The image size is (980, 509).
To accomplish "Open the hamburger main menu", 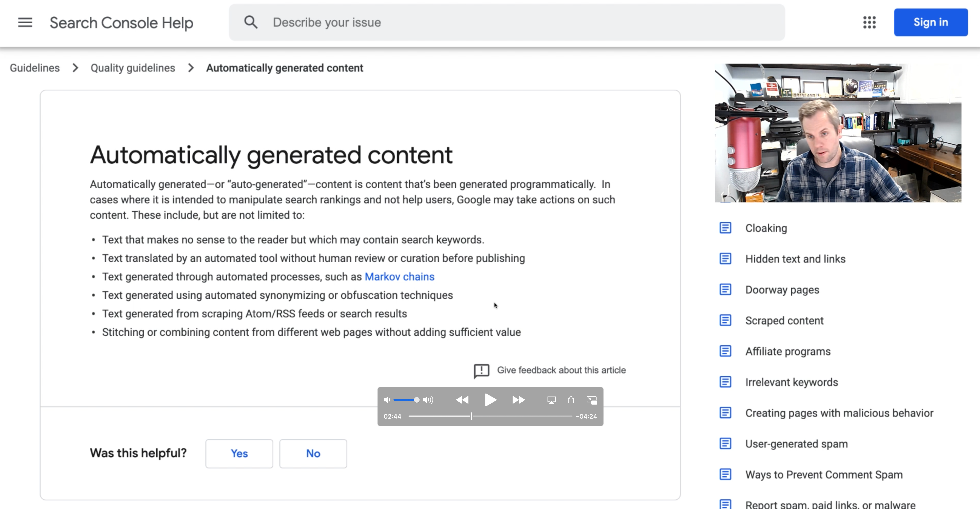I will tap(25, 22).
